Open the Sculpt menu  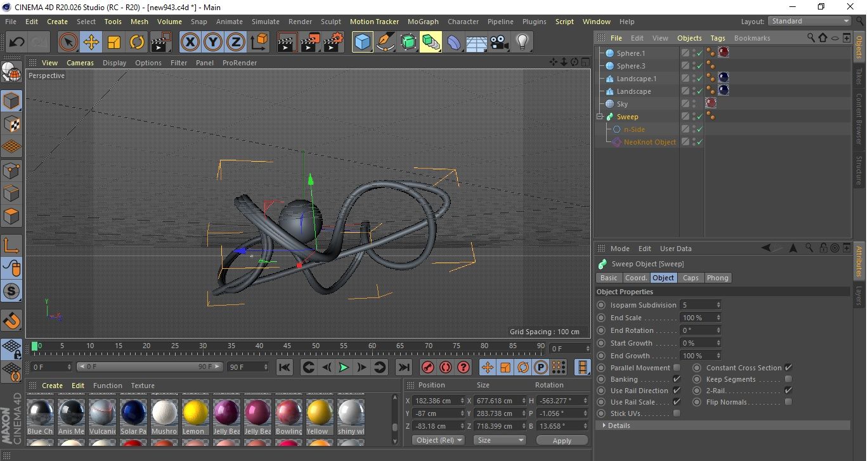point(331,22)
